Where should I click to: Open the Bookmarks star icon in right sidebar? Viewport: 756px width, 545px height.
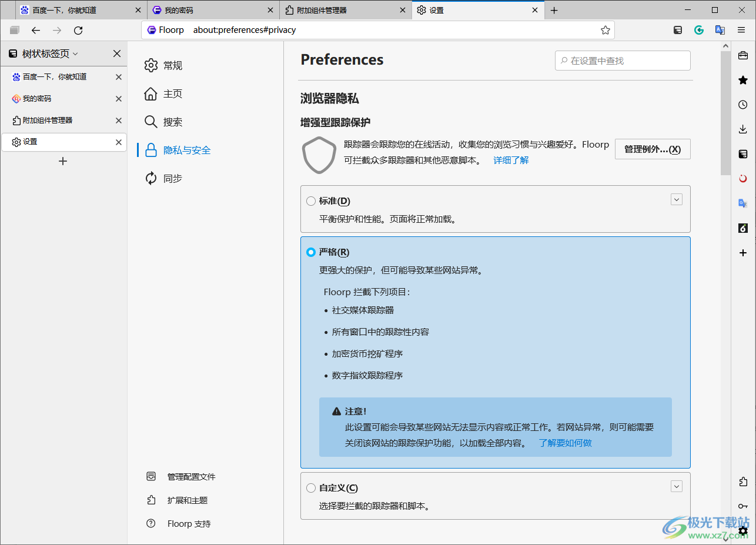pyautogui.click(x=742, y=80)
